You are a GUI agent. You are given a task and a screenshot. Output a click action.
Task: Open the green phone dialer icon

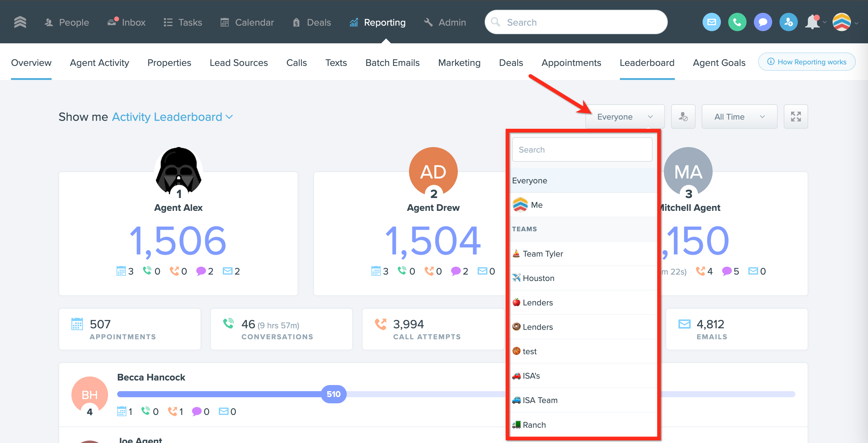pyautogui.click(x=737, y=22)
